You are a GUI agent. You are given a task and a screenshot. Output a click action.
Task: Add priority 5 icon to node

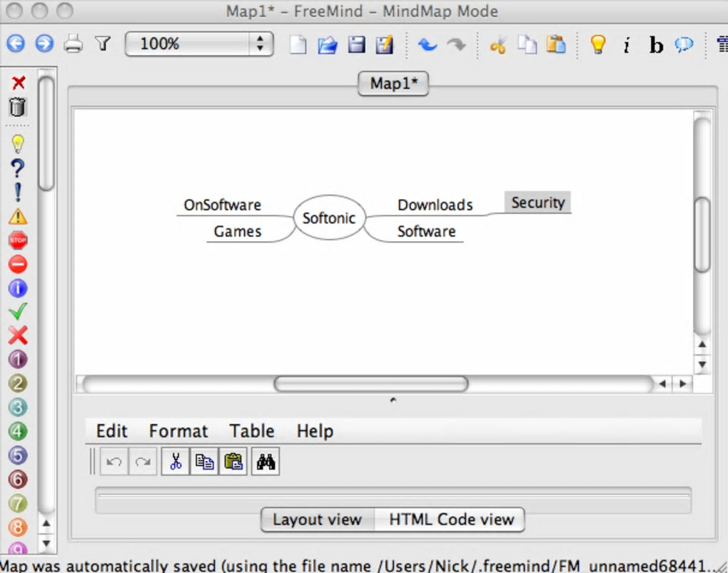pos(18,455)
